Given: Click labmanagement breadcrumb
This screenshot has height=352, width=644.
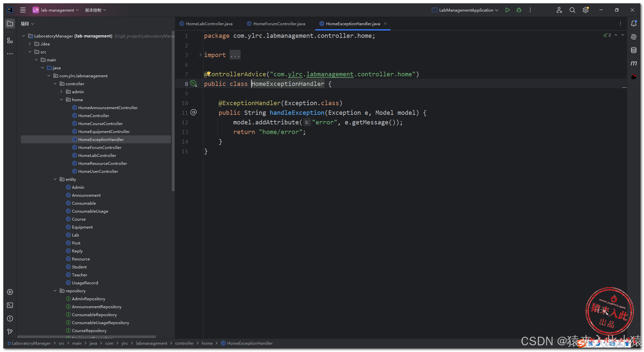Looking at the screenshot, I should click(x=152, y=343).
